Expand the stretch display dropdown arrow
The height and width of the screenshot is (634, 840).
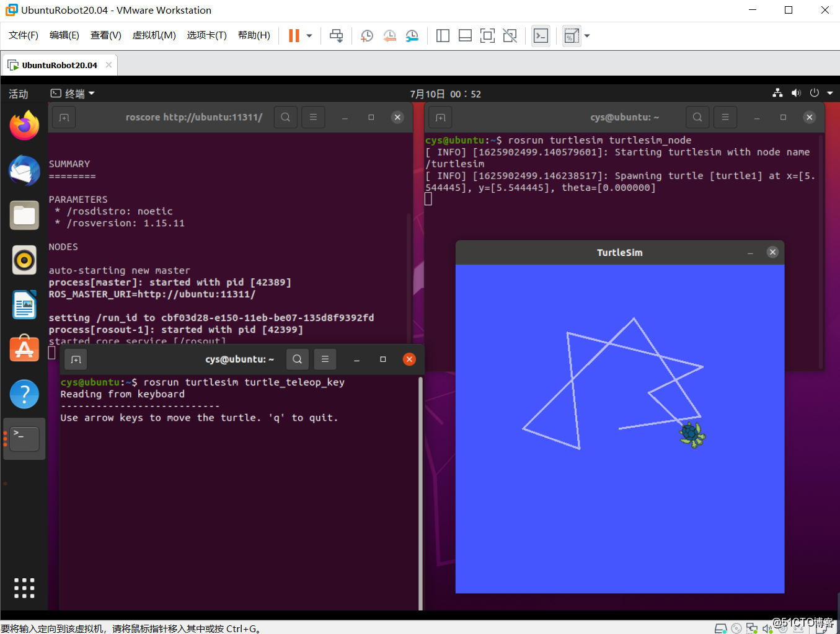click(x=587, y=36)
